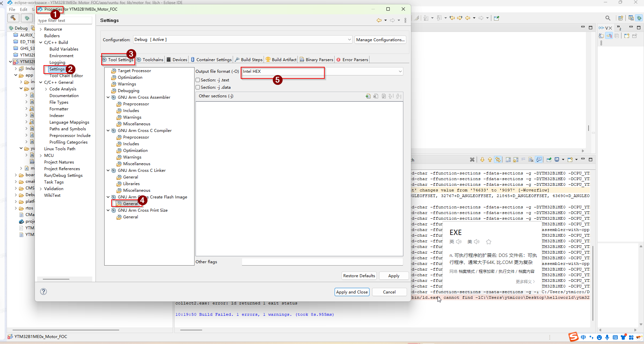This screenshot has height=344, width=644.
Task: Click the Pin Console icon
Action: (x=549, y=160)
